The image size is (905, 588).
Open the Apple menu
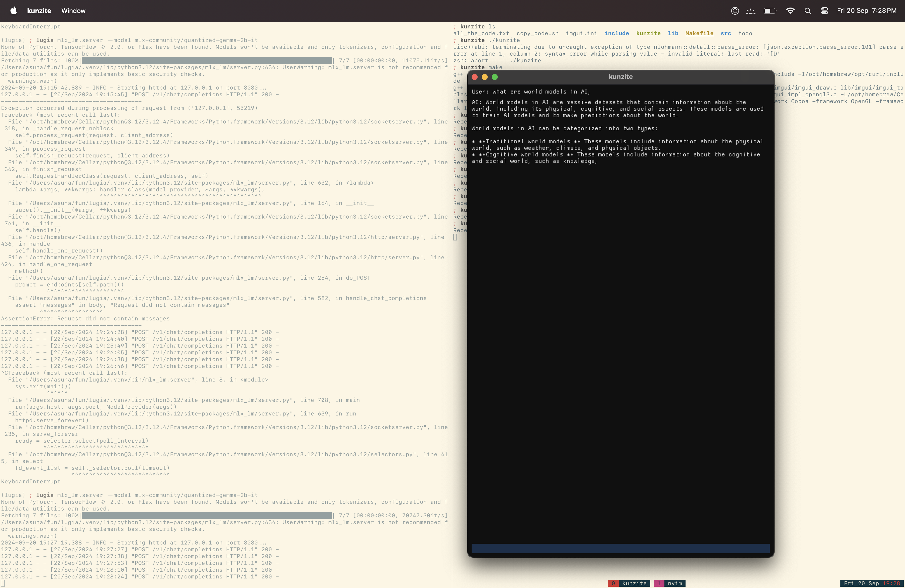14,11
